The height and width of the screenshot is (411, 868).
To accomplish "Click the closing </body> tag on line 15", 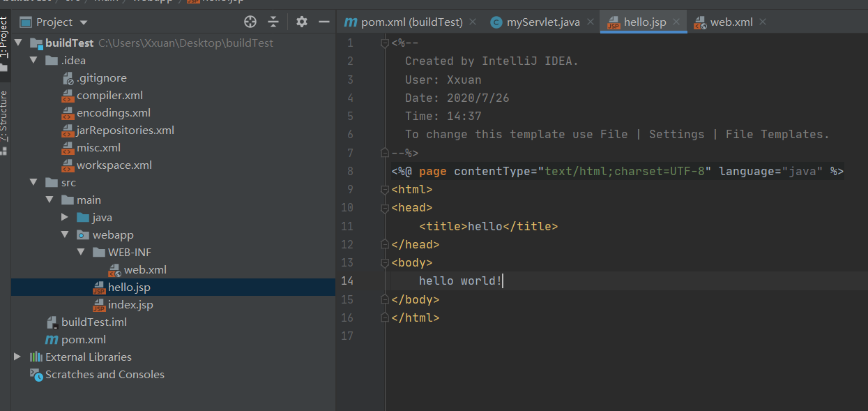I will [416, 299].
